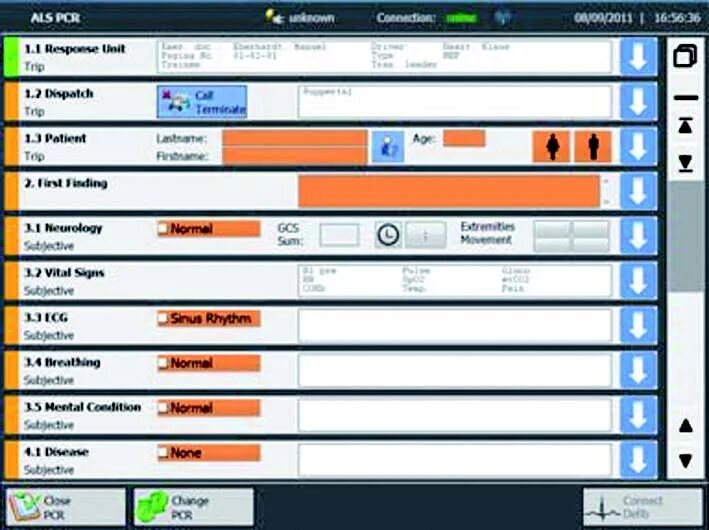Expand the 3.3 ECG section arrow
This screenshot has width=709, height=530.
click(638, 326)
